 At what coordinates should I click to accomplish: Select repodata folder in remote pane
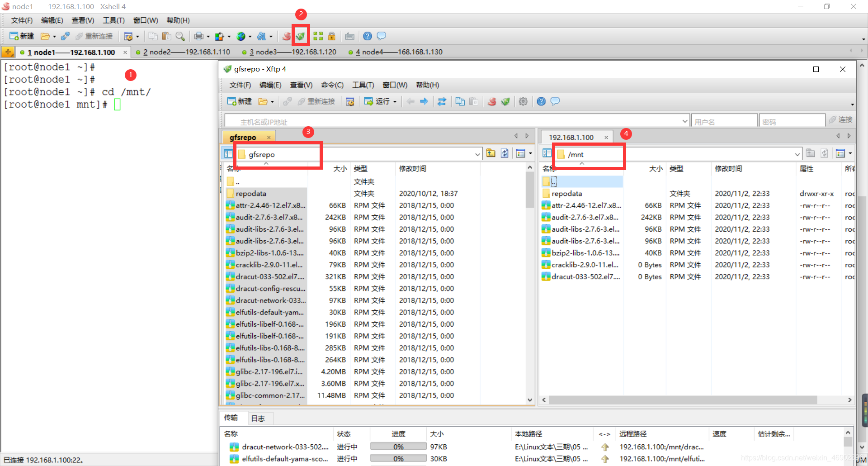(x=566, y=194)
